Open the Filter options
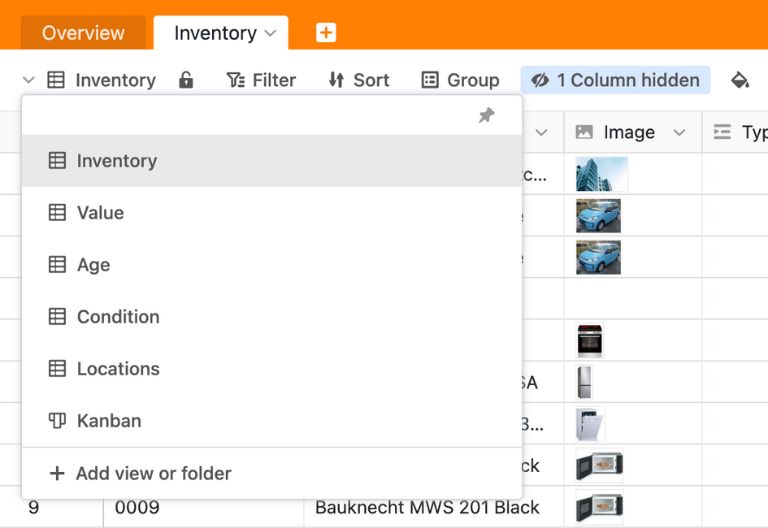Viewport: 768px width, 528px height. pyautogui.click(x=261, y=80)
